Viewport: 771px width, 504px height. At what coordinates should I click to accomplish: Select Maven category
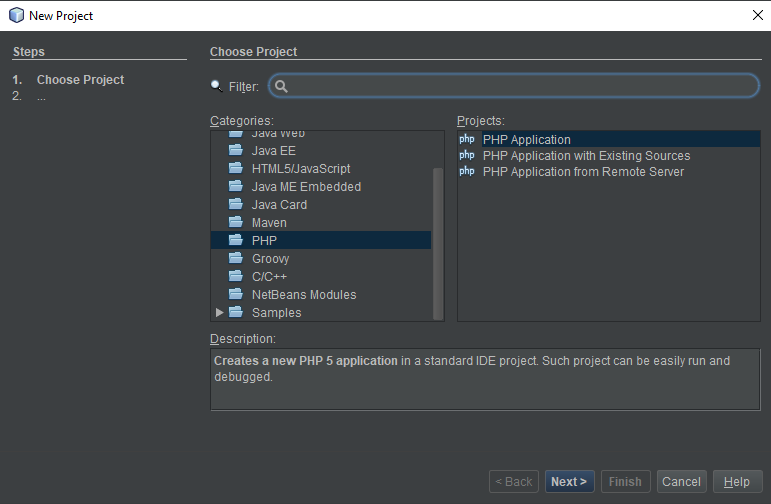(269, 223)
